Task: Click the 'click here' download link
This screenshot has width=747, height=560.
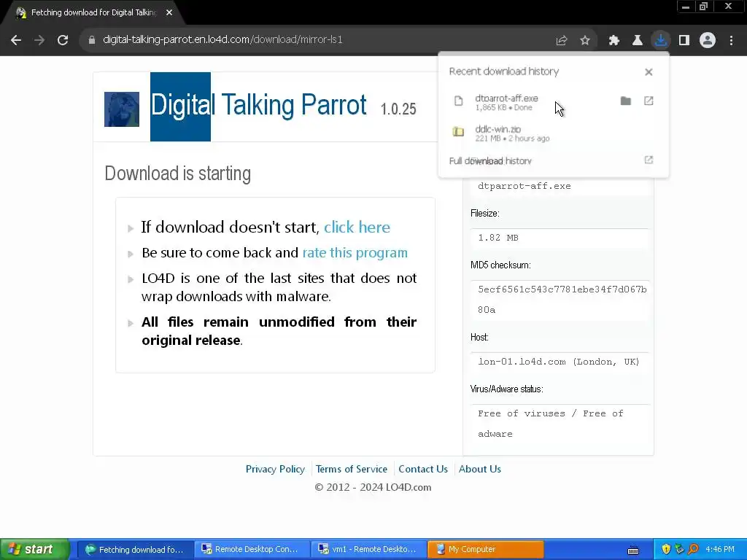Action: pyautogui.click(x=357, y=227)
